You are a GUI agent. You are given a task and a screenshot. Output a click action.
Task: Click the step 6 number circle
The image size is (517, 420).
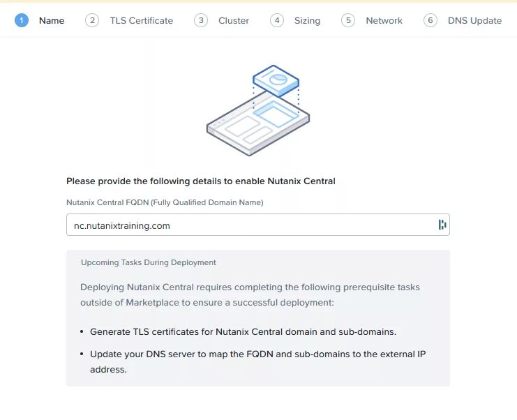pos(430,20)
